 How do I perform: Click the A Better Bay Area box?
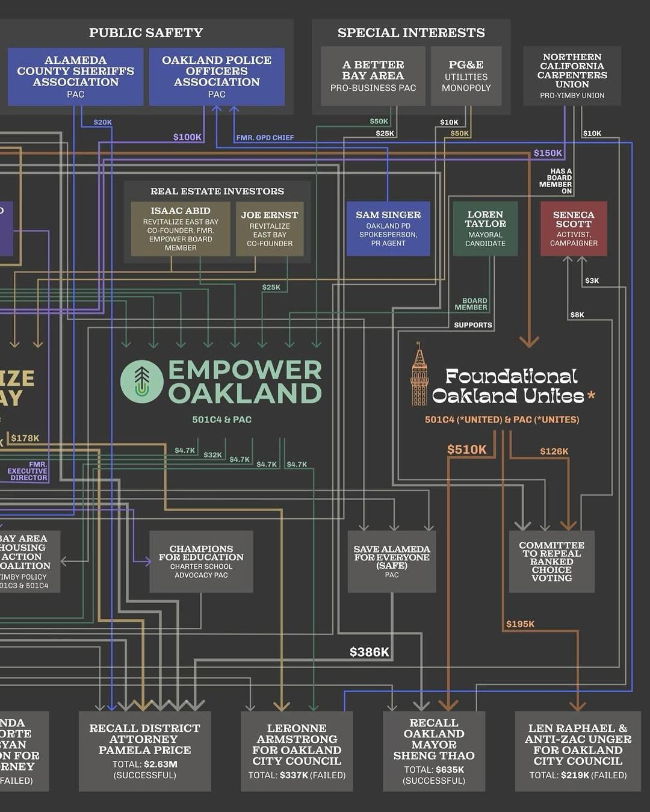373,76
